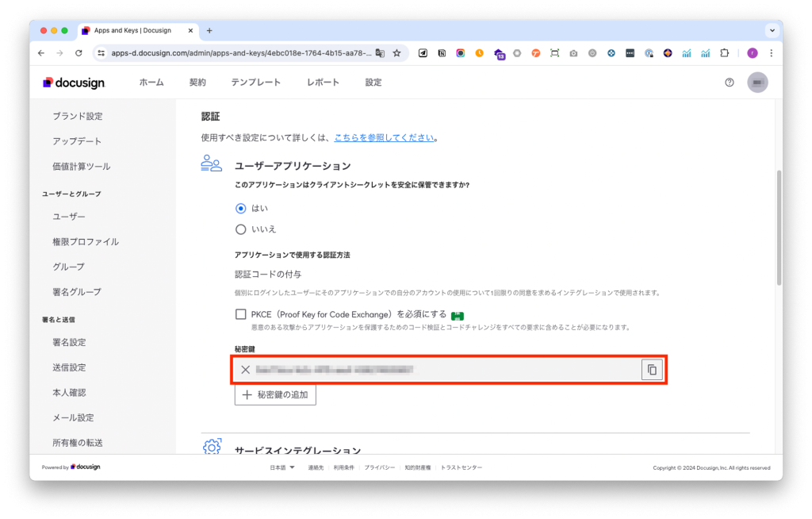Reload the page in the browser
Image resolution: width=812 pixels, height=519 pixels.
click(79, 53)
